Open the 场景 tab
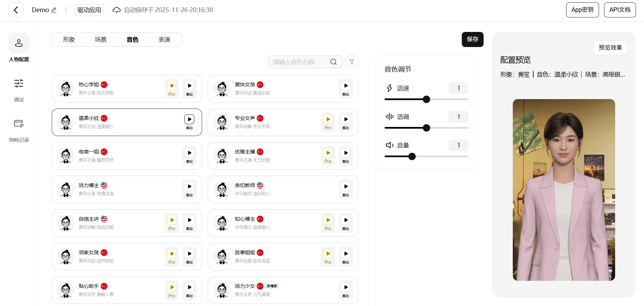Viewport: 644px width, 306px height. tap(101, 40)
